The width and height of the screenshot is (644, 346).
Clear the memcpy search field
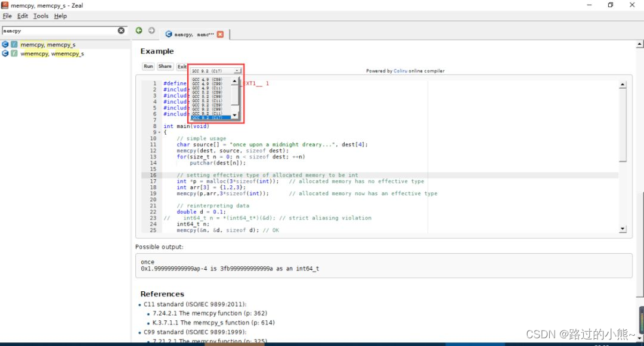(x=121, y=30)
